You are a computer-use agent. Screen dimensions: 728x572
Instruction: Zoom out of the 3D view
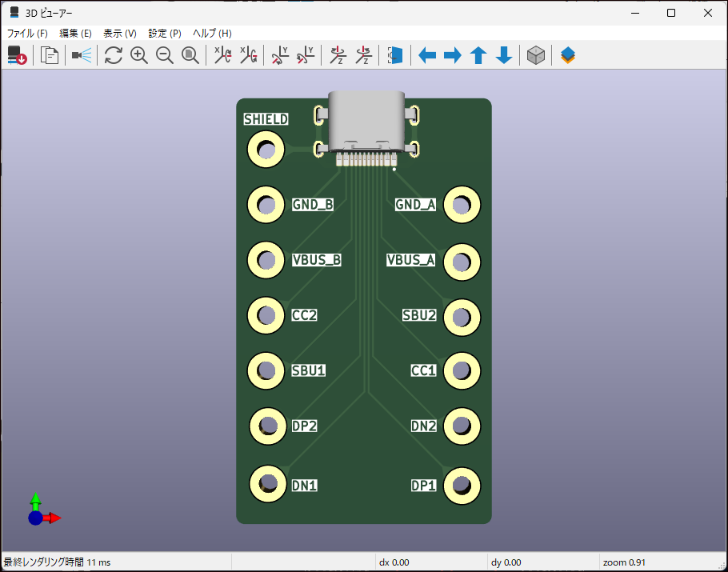click(x=165, y=55)
